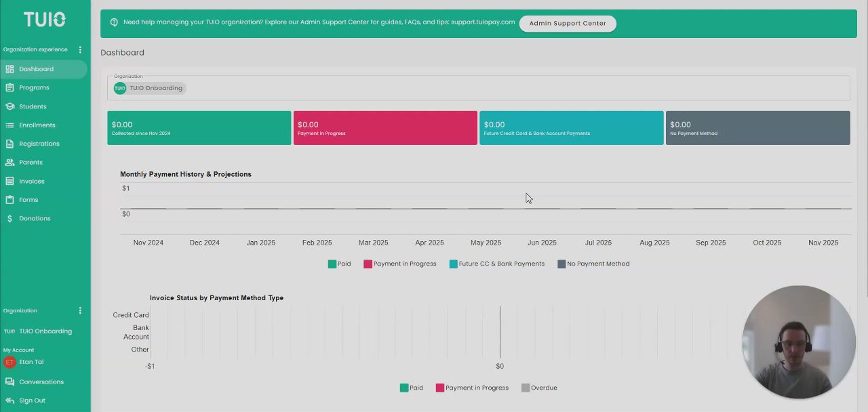Open the Organization experience three-dot menu
This screenshot has width=868, height=412.
80,49
